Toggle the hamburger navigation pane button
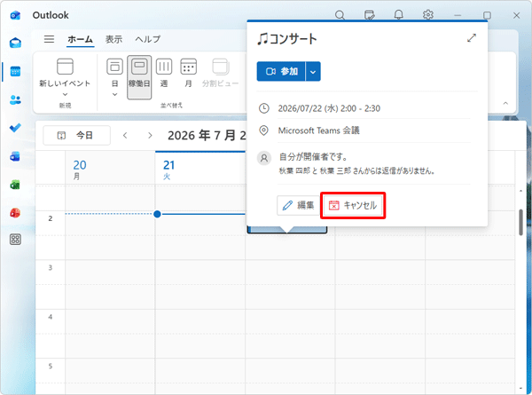Viewport: 532px width, 395px height. click(49, 39)
